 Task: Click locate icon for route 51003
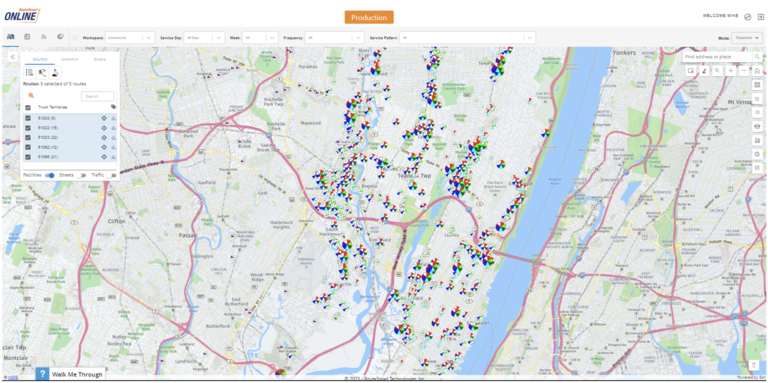tap(104, 118)
